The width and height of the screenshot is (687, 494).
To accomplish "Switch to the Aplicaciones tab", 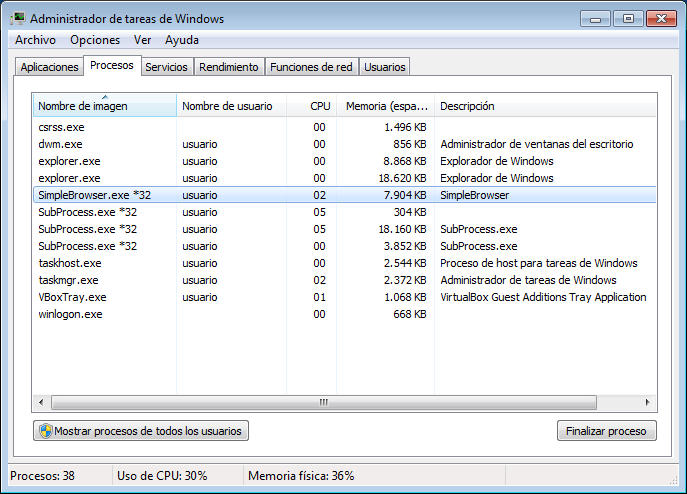I will pyautogui.click(x=50, y=67).
